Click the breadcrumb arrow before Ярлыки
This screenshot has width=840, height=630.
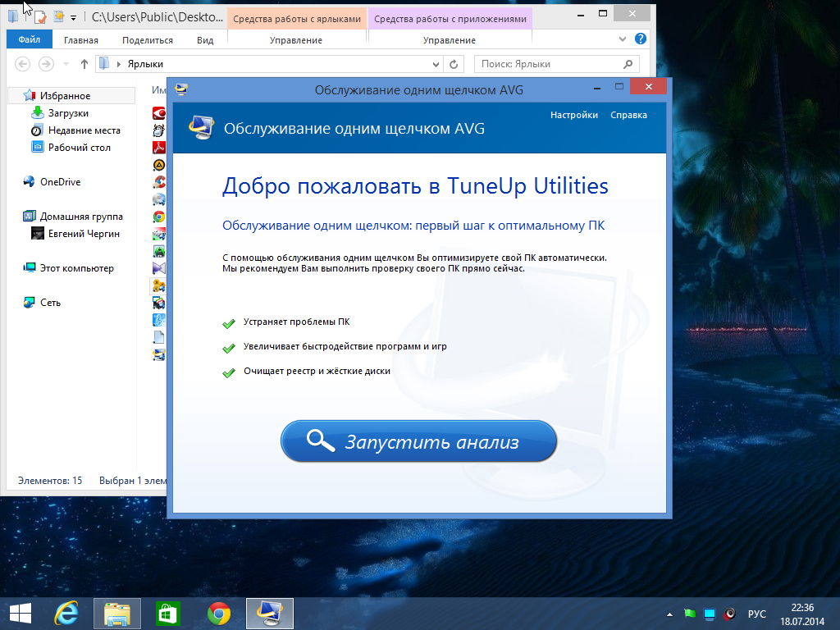tap(118, 64)
